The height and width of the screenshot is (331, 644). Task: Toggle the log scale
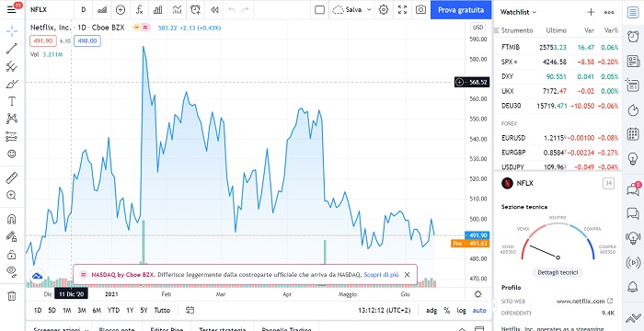point(461,311)
